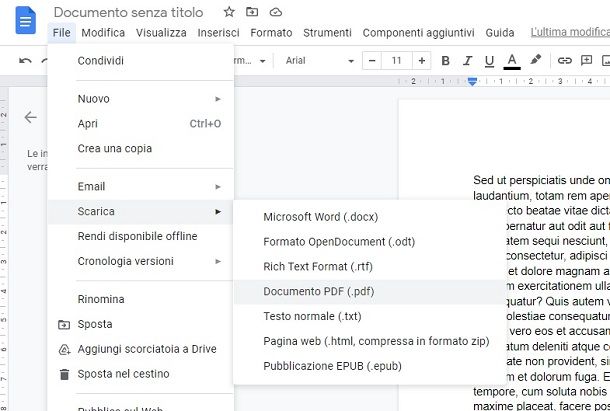This screenshot has height=411, width=610.
Task: Decrease font size with minus button
Action: point(372,61)
